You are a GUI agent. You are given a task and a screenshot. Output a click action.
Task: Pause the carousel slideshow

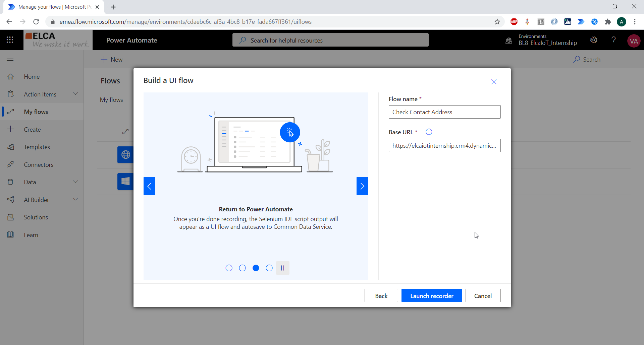click(282, 268)
